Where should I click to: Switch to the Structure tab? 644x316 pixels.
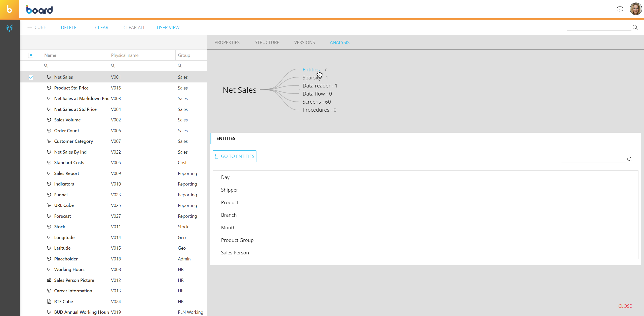coord(267,42)
